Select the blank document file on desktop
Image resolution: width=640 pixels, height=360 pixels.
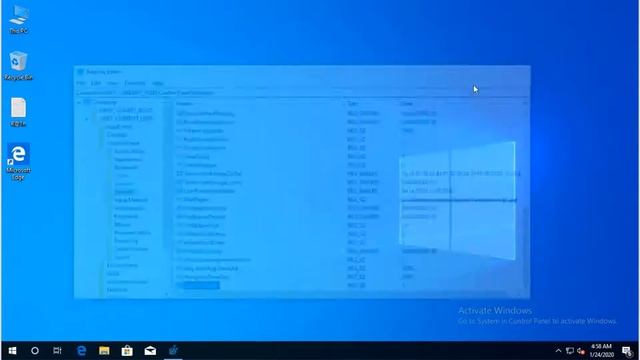pyautogui.click(x=18, y=112)
